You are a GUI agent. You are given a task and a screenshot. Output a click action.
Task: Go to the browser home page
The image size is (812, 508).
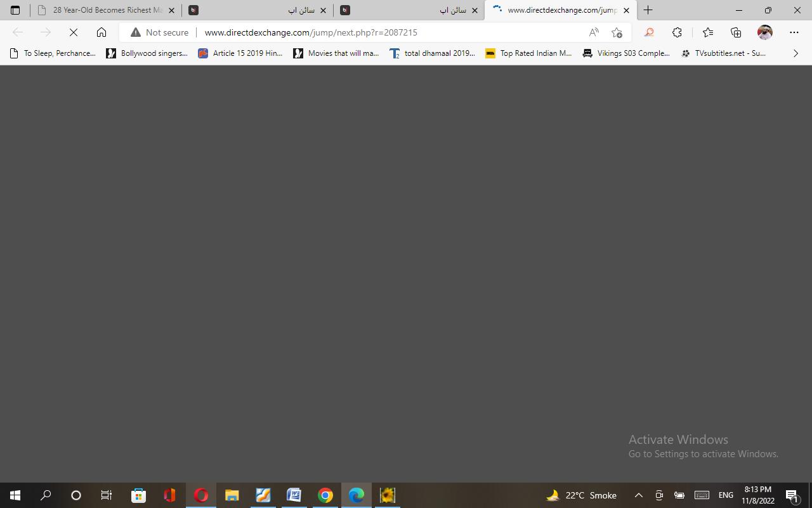point(101,32)
